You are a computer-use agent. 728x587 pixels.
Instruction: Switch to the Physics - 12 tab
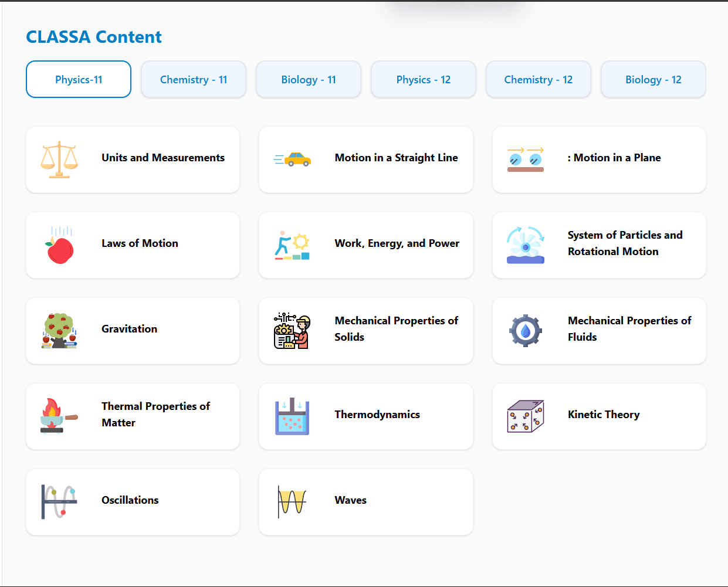pyautogui.click(x=423, y=79)
